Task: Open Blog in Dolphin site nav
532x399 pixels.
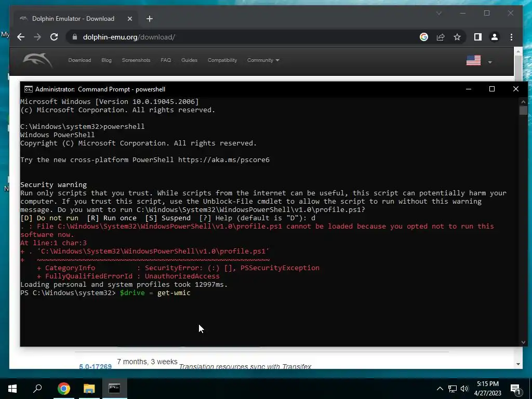Action: pos(106,60)
